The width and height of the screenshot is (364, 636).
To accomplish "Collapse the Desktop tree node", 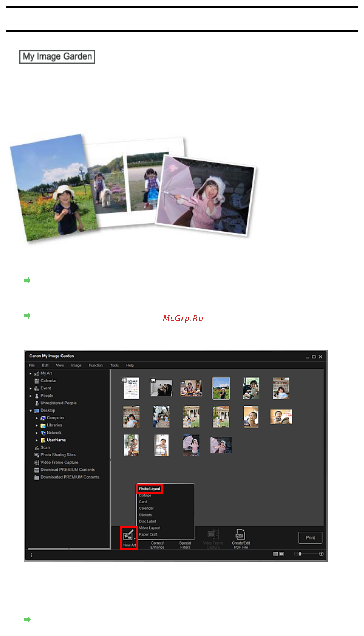I will point(31,411).
